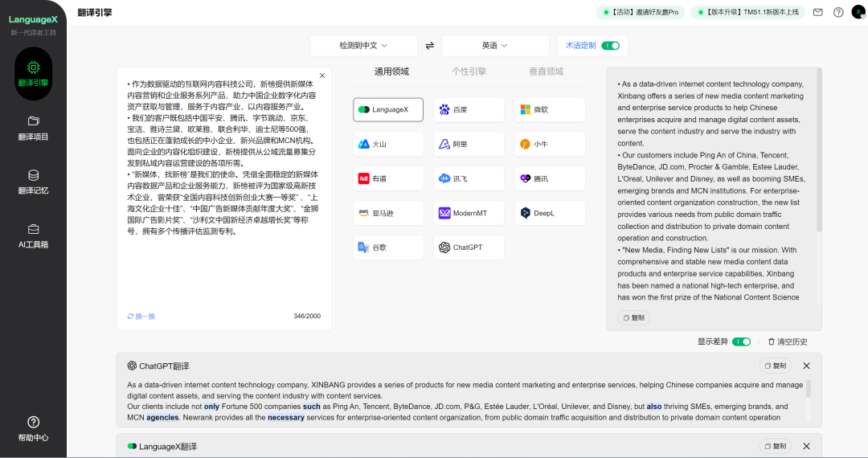Screen dimensions: 868x458
Task: Click the 346/2000 character counter
Action: (307, 317)
